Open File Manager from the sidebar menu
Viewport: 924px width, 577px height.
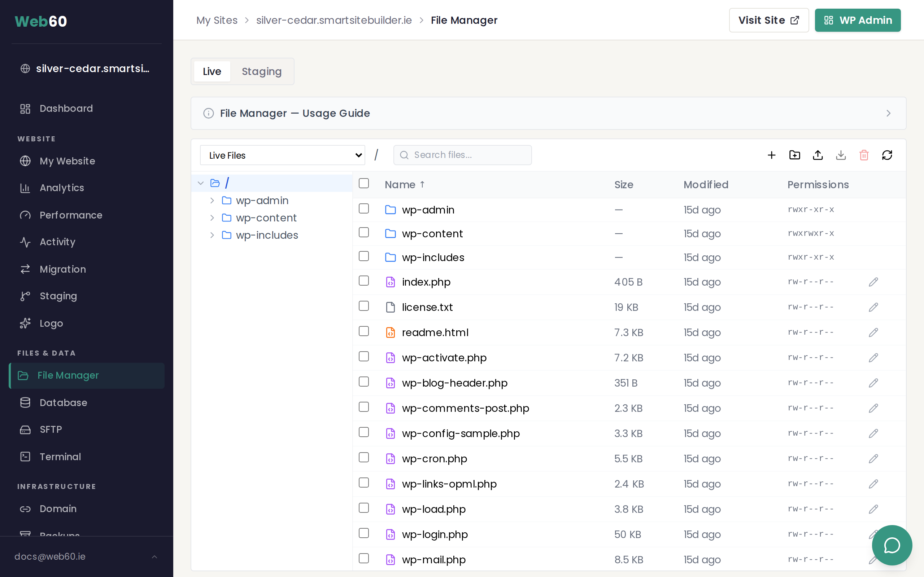click(x=68, y=375)
